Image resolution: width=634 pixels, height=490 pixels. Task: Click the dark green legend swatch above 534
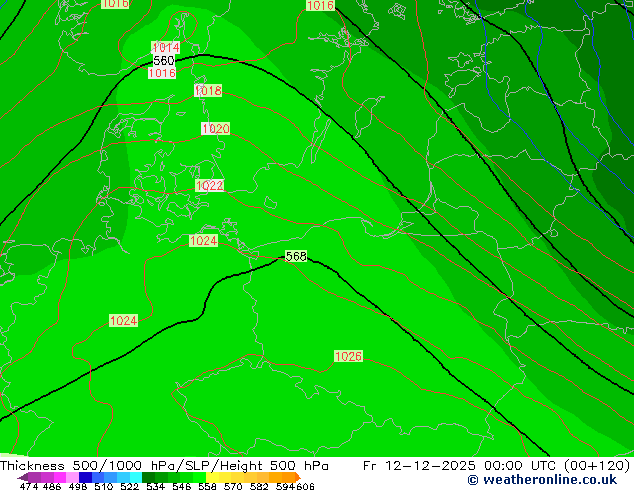(148, 477)
